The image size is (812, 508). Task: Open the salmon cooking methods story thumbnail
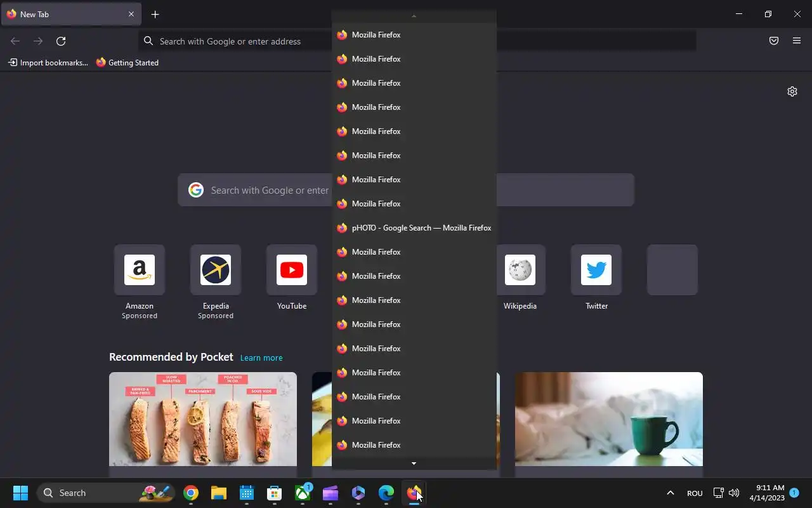(203, 419)
